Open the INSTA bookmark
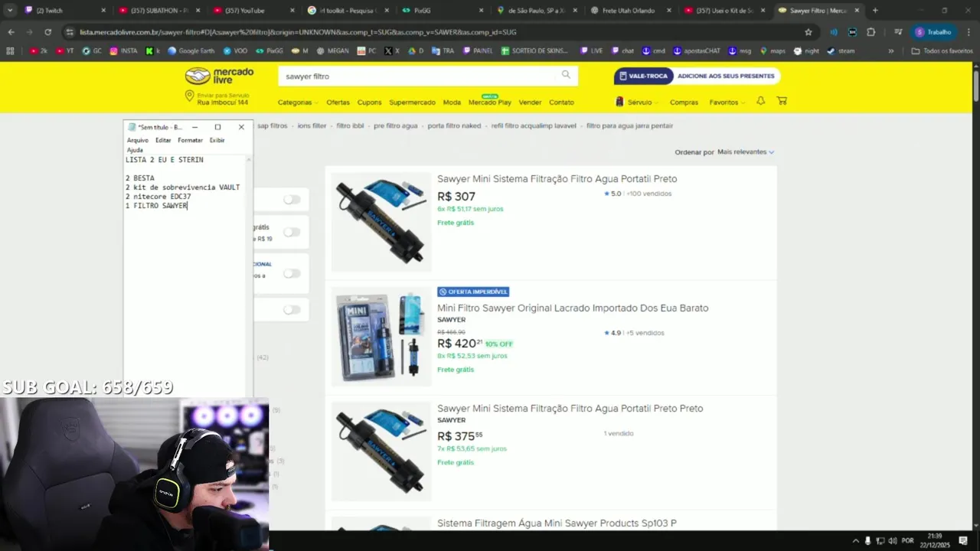This screenshot has width=980, height=551. click(x=124, y=51)
